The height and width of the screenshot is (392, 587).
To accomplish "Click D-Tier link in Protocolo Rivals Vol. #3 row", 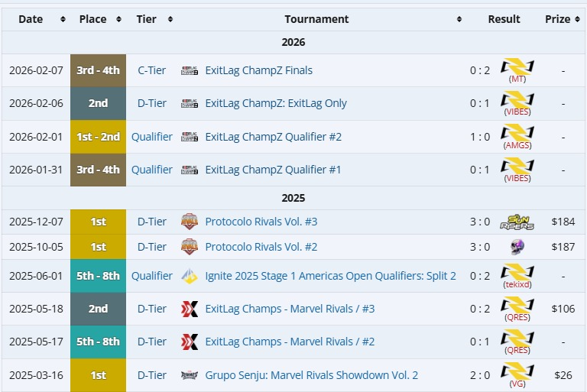I will click(151, 222).
